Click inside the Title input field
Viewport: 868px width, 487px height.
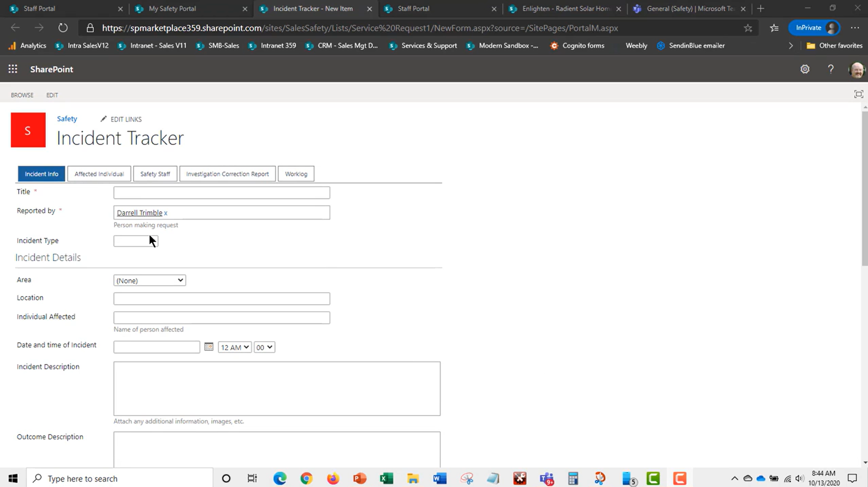[221, 192]
